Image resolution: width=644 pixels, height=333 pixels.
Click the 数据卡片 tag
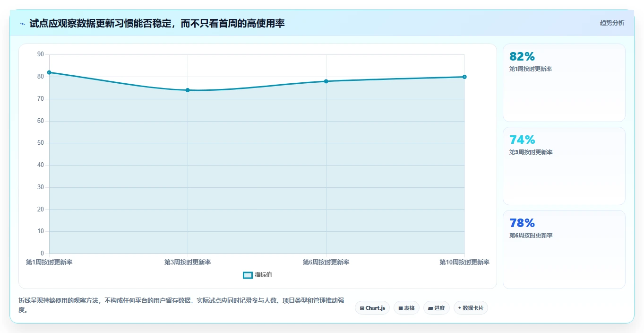(471, 308)
